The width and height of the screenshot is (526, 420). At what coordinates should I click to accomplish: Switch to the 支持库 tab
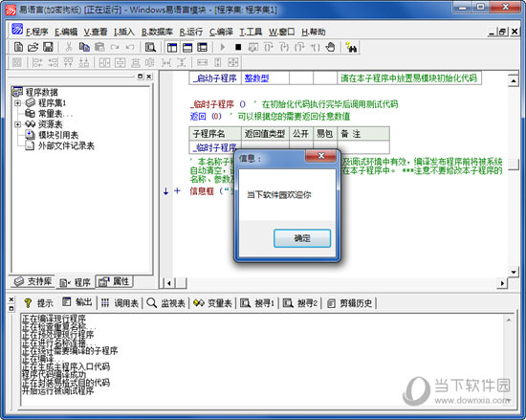pos(33,282)
